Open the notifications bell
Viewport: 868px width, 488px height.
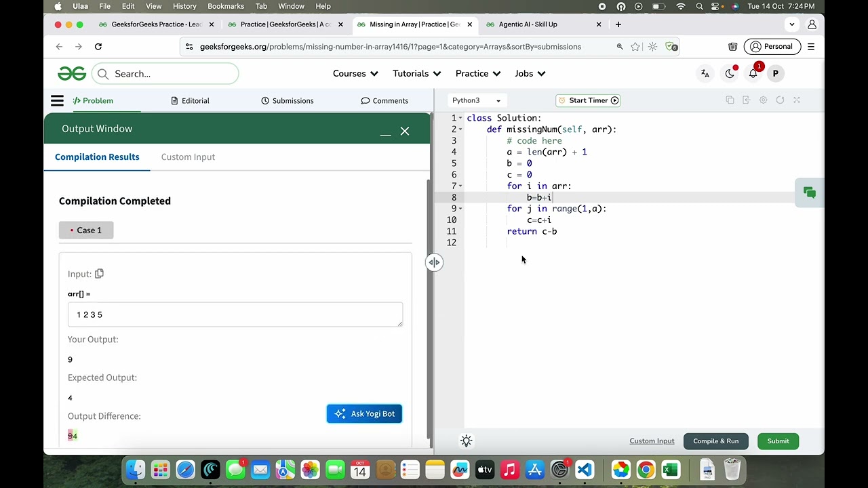click(x=753, y=73)
